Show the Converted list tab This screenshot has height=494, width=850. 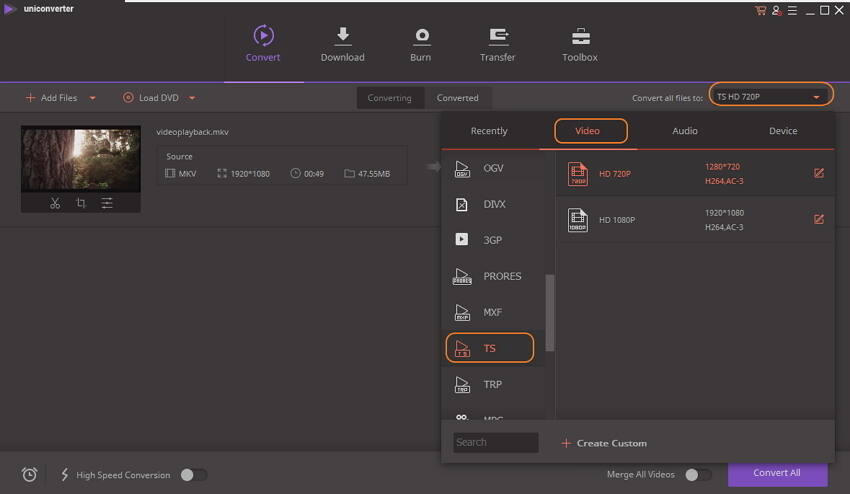458,98
